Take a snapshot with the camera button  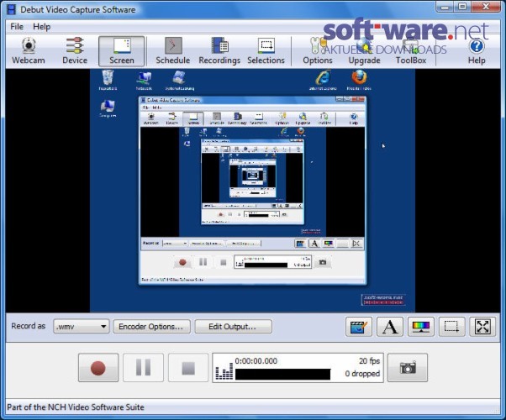tap(408, 368)
